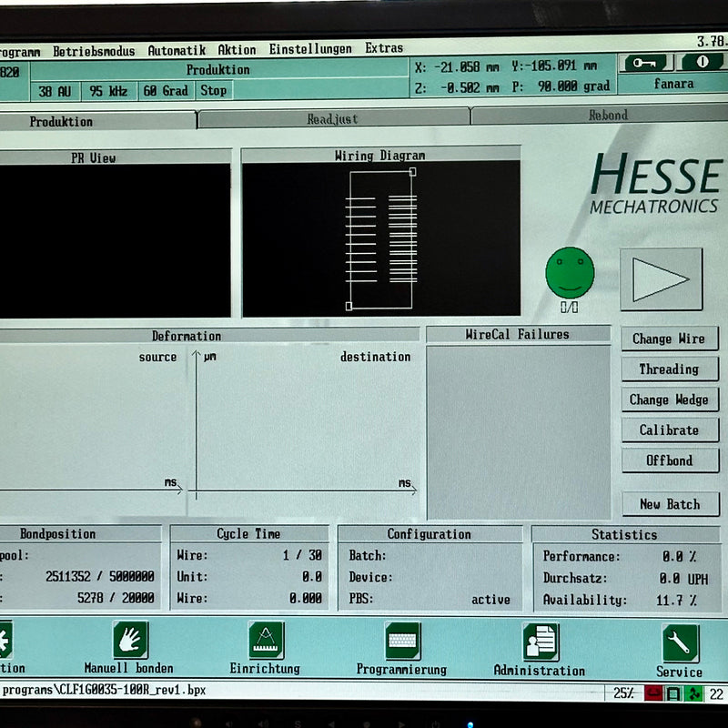Image resolution: width=728 pixels, height=728 pixels.
Task: Click the PR View display area
Action: pos(115,240)
